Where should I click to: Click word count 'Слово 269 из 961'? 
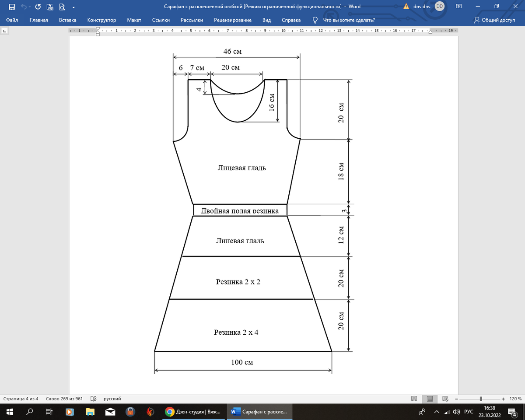click(64, 399)
